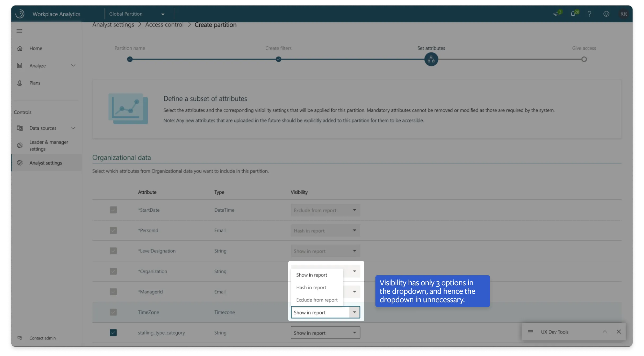The width and height of the screenshot is (644, 356).
Task: Toggle the *StartDate mandatory attribute checkbox
Action: pos(113,210)
